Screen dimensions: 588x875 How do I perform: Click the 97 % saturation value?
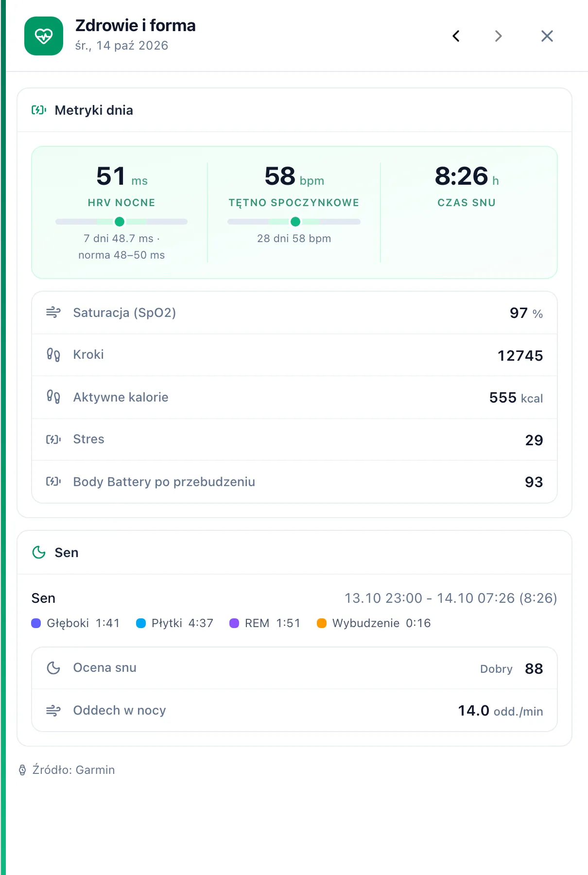526,313
